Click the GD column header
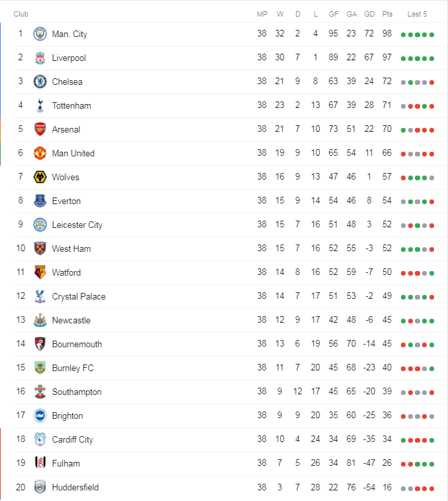This screenshot has height=501, width=448. (x=369, y=14)
